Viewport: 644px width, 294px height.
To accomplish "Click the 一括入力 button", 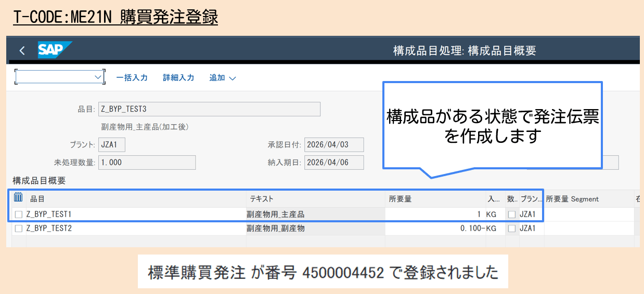I will (132, 77).
